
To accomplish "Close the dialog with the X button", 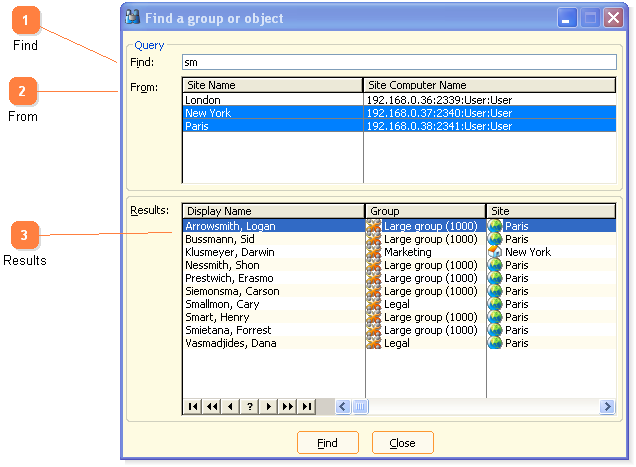I will [613, 18].
